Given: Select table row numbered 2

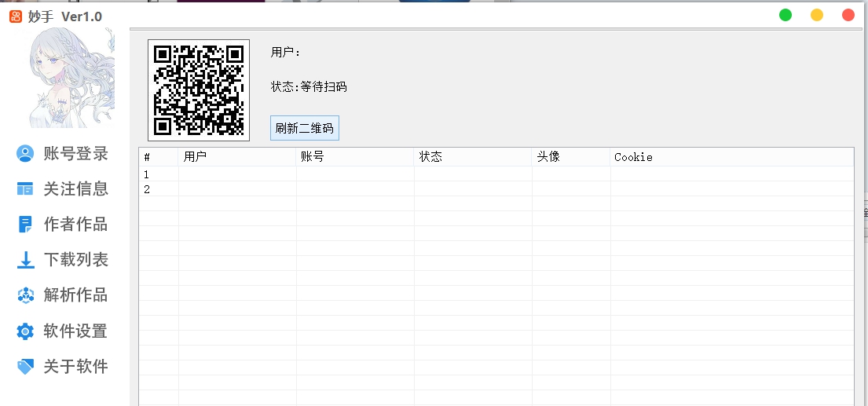Looking at the screenshot, I should click(x=496, y=189).
